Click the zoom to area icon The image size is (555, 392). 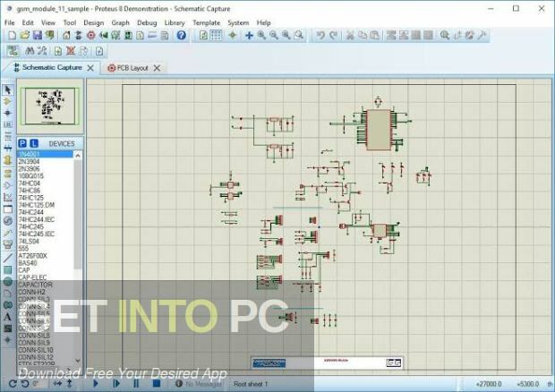point(299,36)
